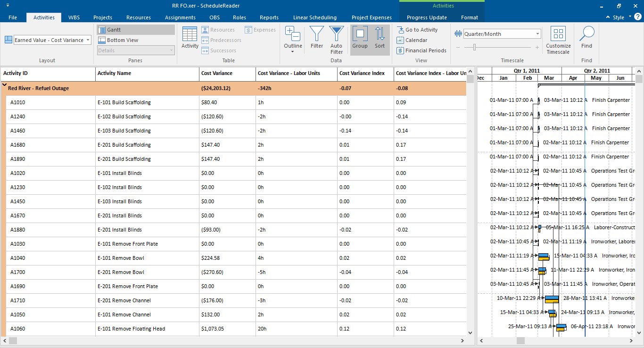Click the Layout panel icon
The image size is (644, 348).
8,39
